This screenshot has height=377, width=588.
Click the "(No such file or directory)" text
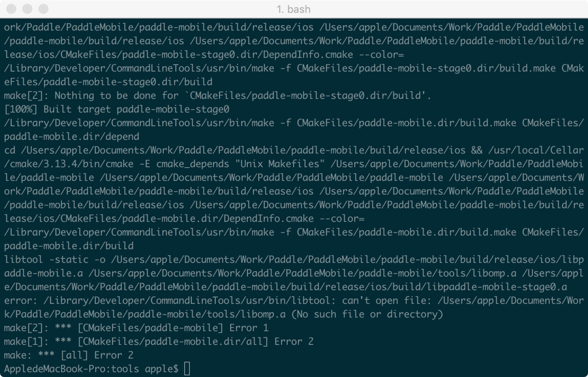point(367,314)
